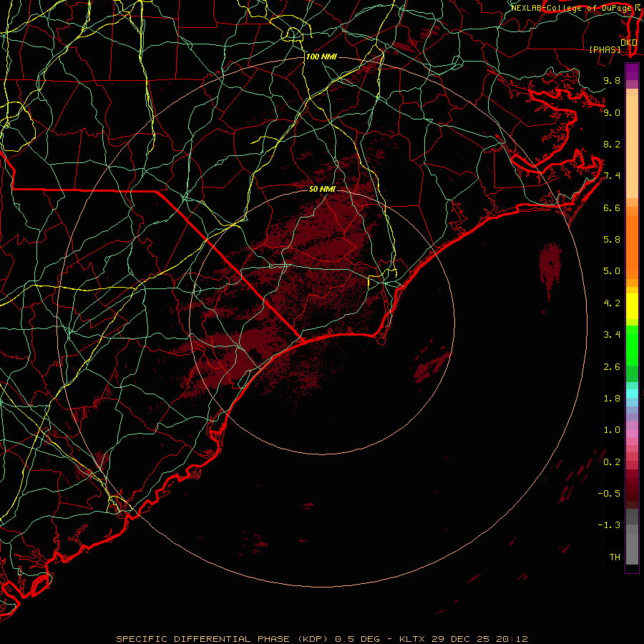The width and height of the screenshot is (644, 644).
Task: Click the 3.4 value on the color scale
Action: click(x=612, y=335)
